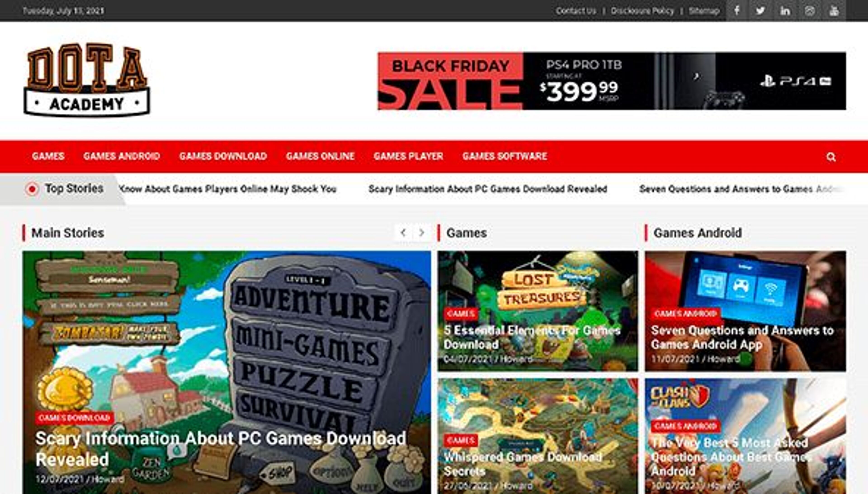The width and height of the screenshot is (868, 494).
Task: Go to Games Software section
Action: click(505, 156)
